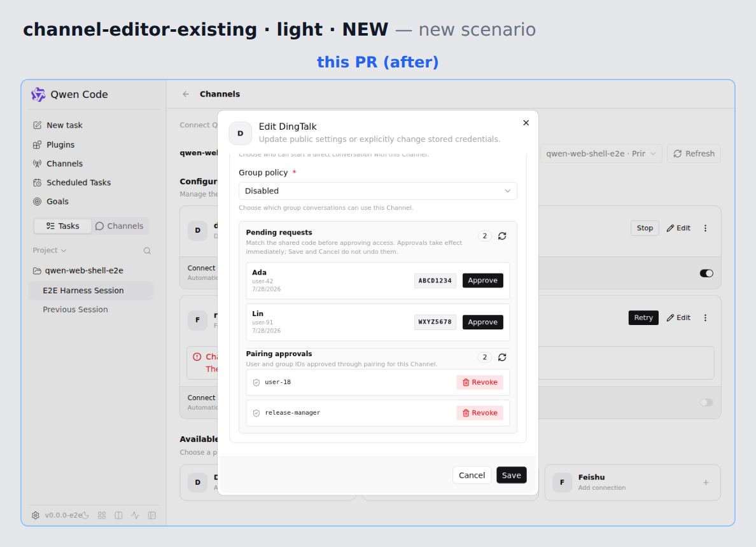Click the grid view icon in footer
Screen dimensions: 756x547
tap(102, 515)
